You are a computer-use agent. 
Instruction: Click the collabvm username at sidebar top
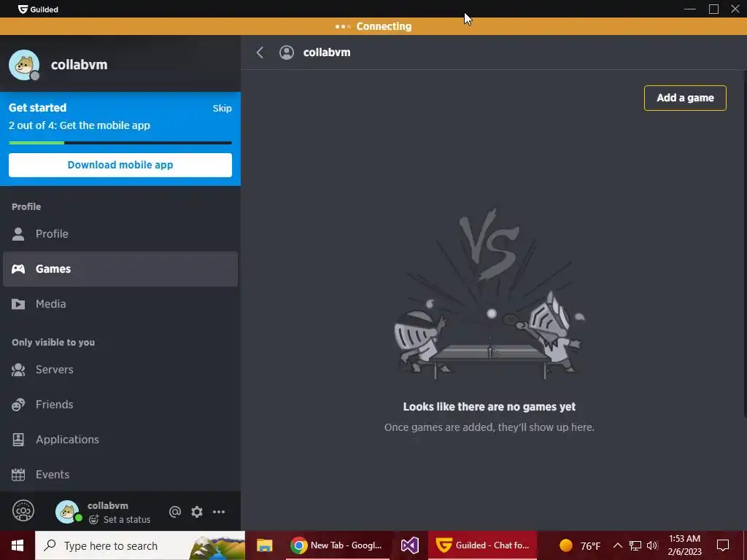point(79,65)
